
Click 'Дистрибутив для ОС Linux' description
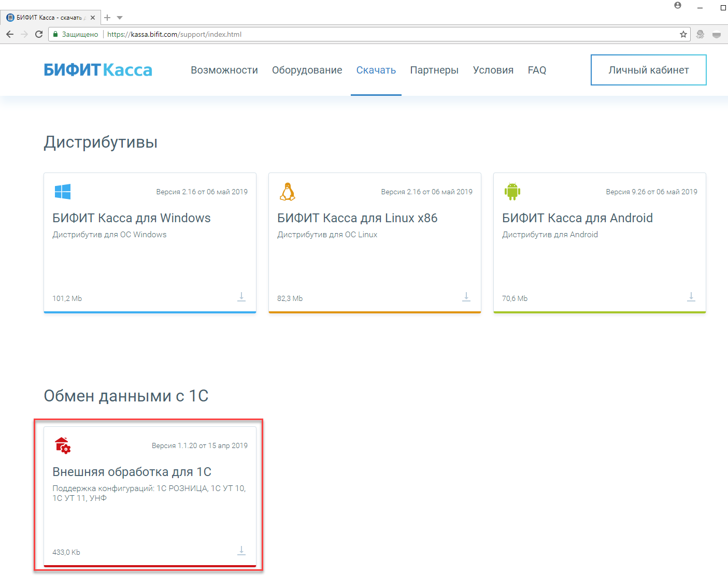[x=327, y=235]
